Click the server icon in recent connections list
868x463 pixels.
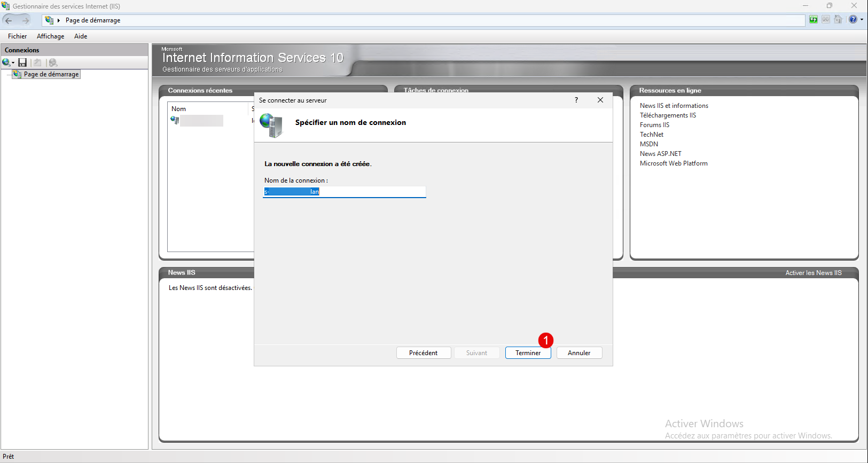[175, 120]
